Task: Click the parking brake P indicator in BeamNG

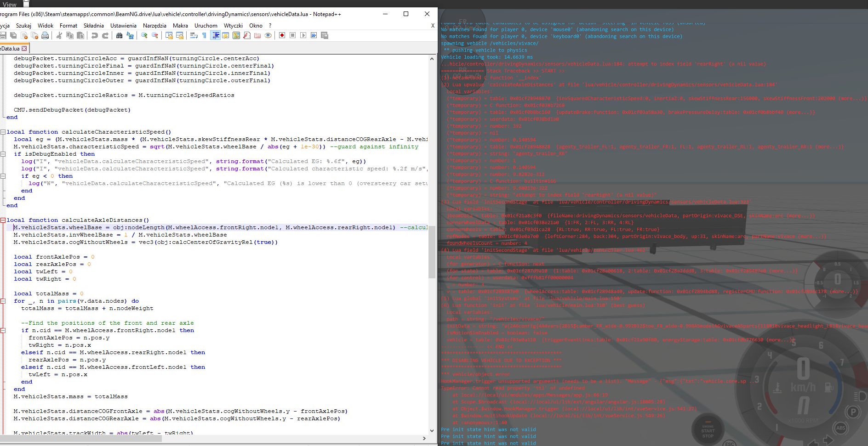Action: point(853,412)
